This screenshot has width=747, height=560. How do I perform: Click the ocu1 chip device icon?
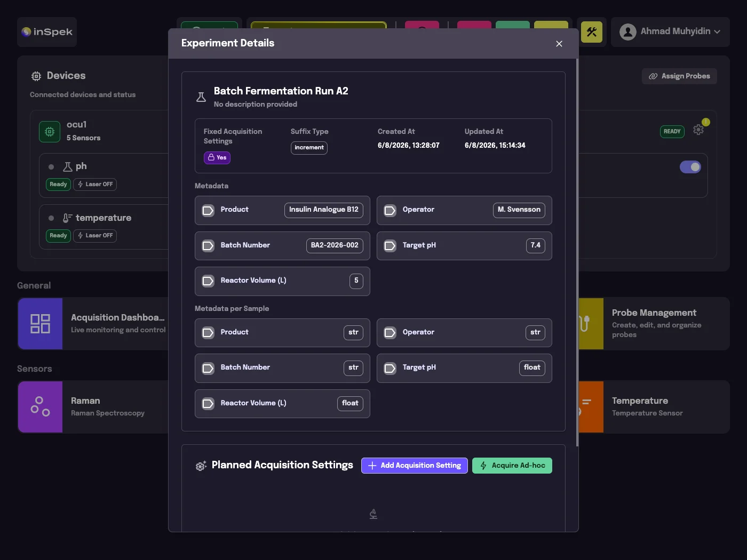tap(50, 132)
